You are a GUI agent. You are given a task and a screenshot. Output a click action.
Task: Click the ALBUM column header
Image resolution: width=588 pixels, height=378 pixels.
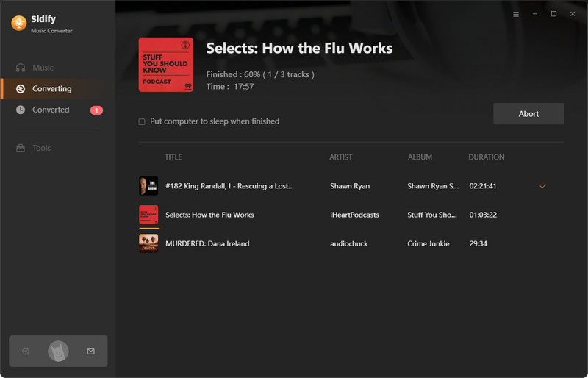click(420, 157)
